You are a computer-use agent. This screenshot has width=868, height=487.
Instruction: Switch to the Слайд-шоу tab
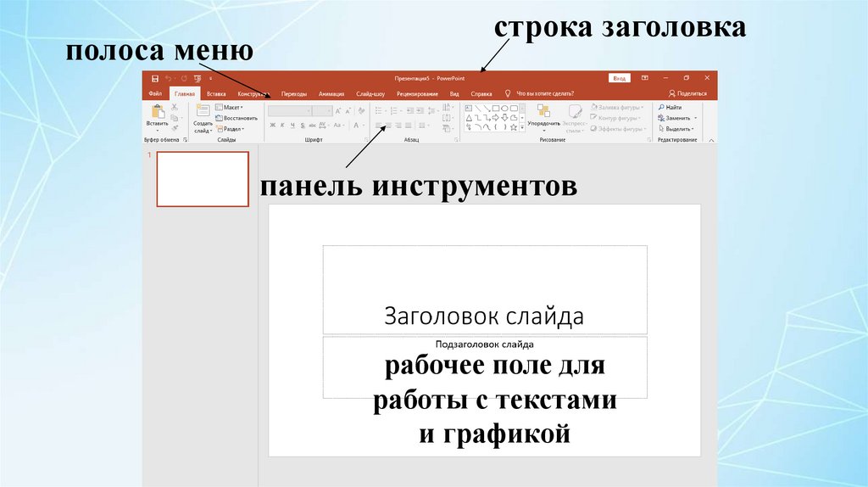pos(370,93)
